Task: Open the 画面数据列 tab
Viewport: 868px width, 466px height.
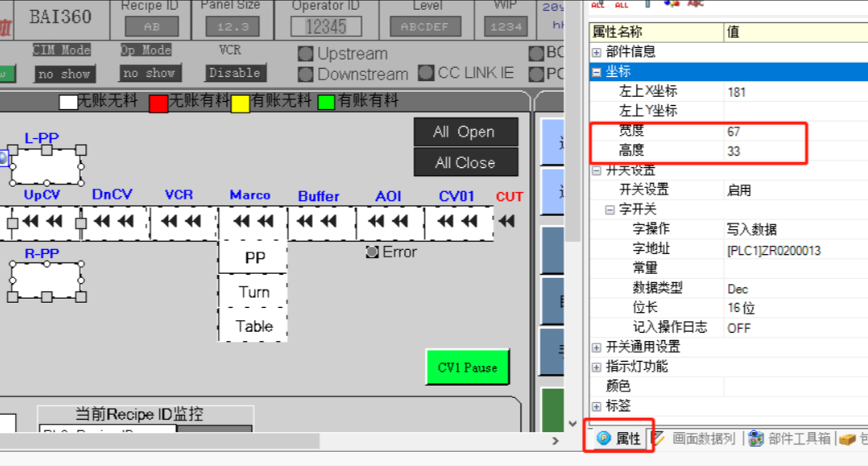Action: click(x=696, y=439)
